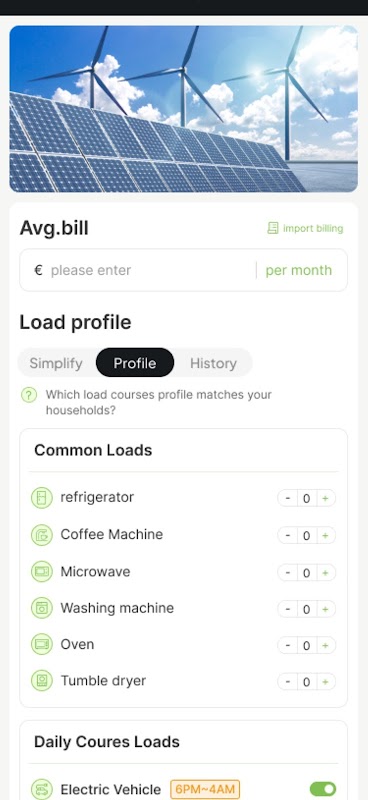368x800 pixels.
Task: Click the import billing document icon
Action: (273, 228)
